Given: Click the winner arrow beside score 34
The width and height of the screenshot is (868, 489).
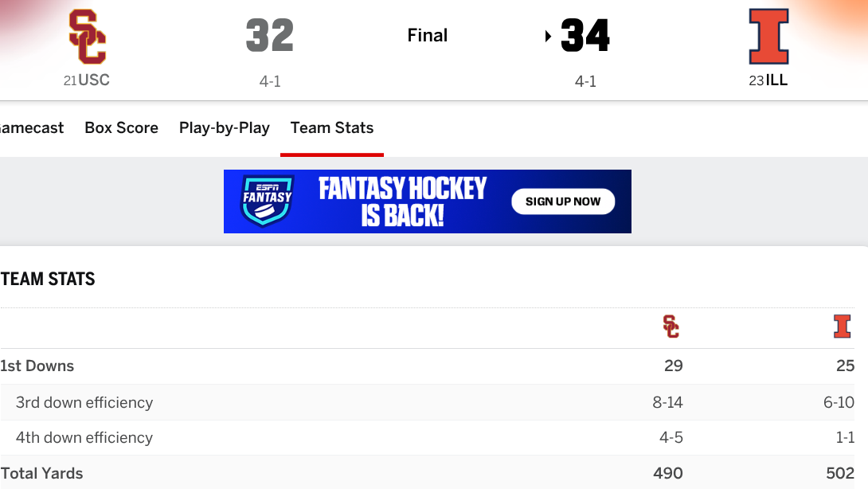Looking at the screenshot, I should [x=549, y=36].
